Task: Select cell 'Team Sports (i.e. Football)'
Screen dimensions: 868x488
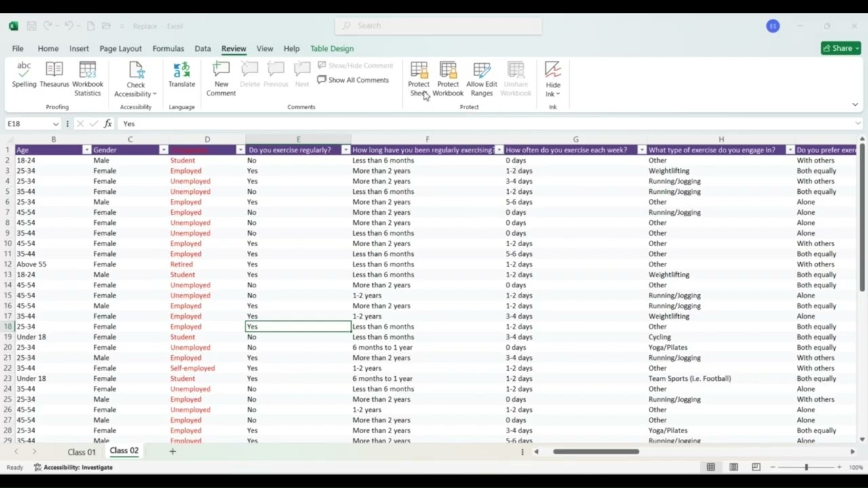Action: coord(721,378)
